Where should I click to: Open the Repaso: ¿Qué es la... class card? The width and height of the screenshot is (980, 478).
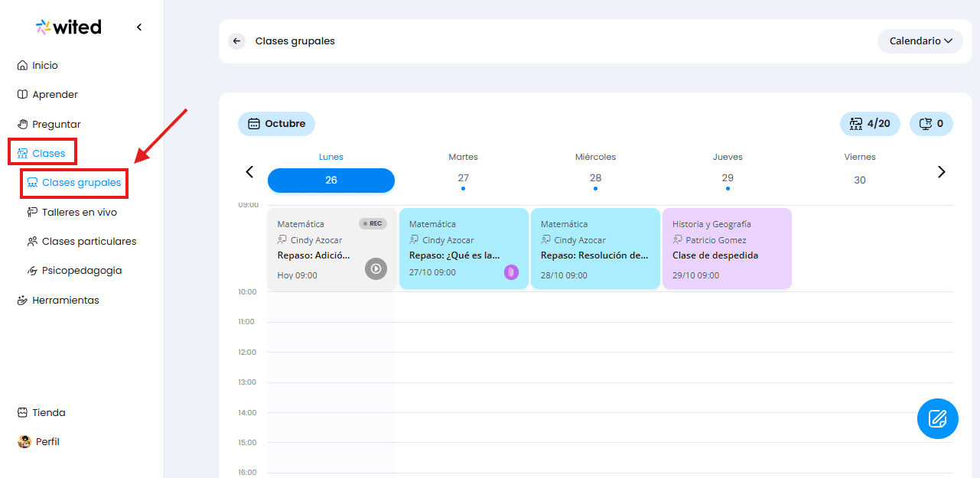point(464,249)
